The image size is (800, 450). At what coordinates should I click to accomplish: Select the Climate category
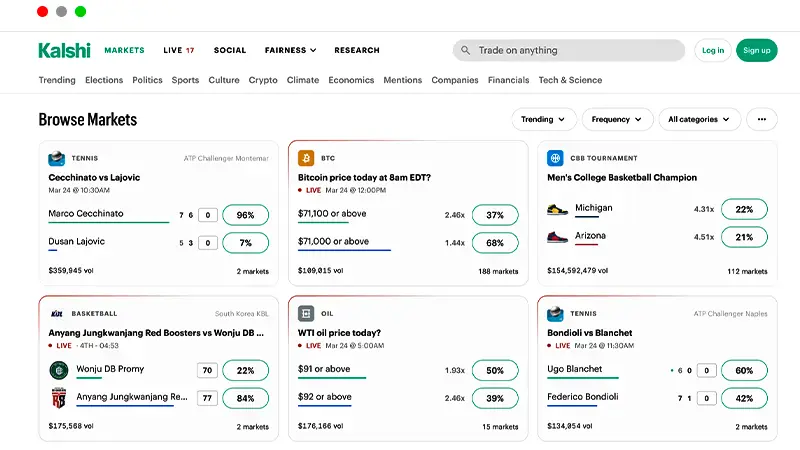pyautogui.click(x=303, y=80)
